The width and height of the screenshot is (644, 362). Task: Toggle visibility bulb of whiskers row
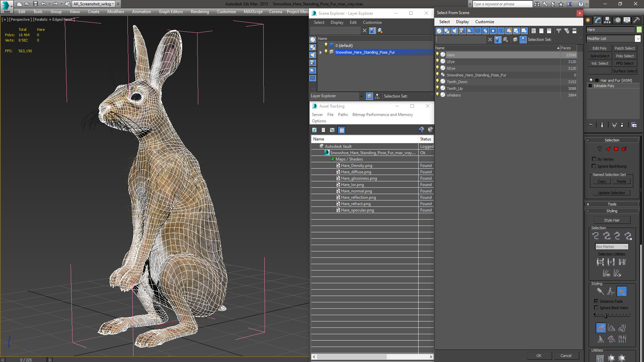[x=437, y=95]
